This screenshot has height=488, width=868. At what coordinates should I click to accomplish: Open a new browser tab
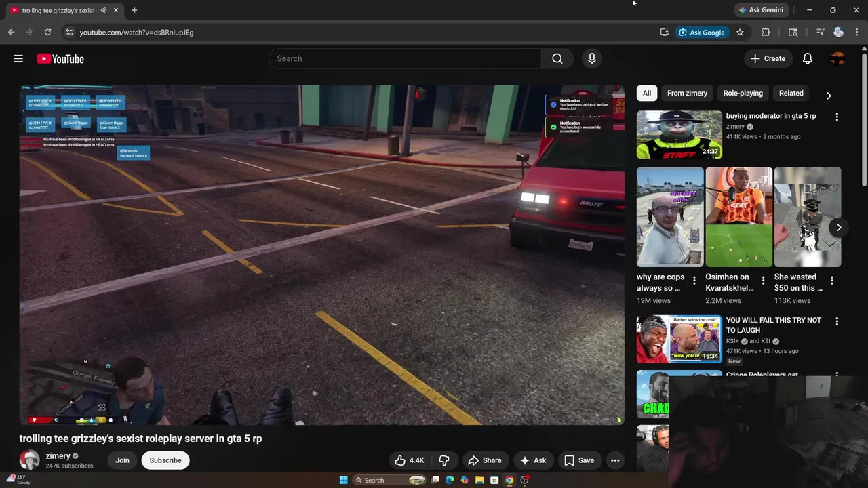[x=134, y=10]
